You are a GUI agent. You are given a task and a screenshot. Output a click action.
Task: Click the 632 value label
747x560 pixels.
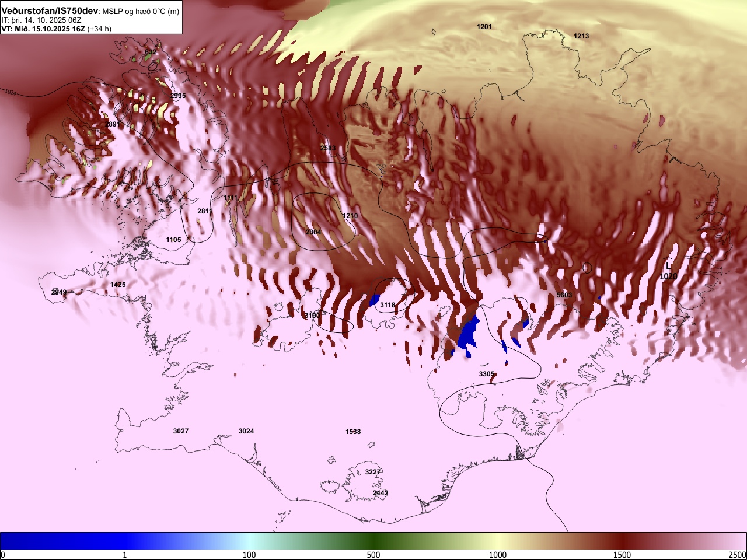tap(151, 52)
